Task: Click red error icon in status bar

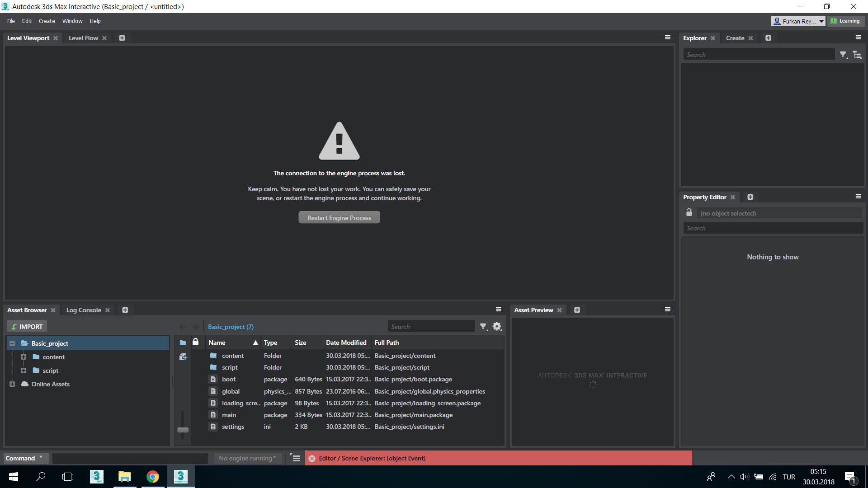Action: pos(312,459)
